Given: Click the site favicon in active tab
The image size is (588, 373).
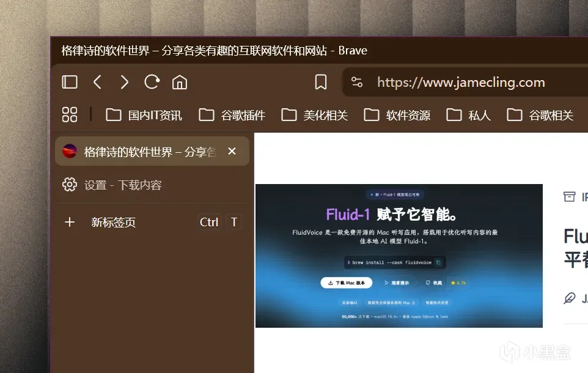Looking at the screenshot, I should (x=70, y=151).
